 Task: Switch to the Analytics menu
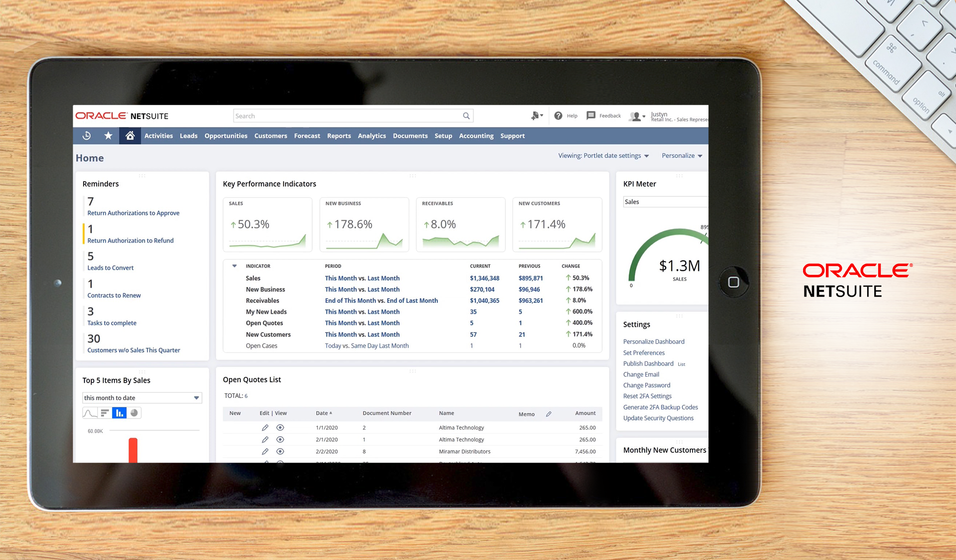tap(372, 136)
